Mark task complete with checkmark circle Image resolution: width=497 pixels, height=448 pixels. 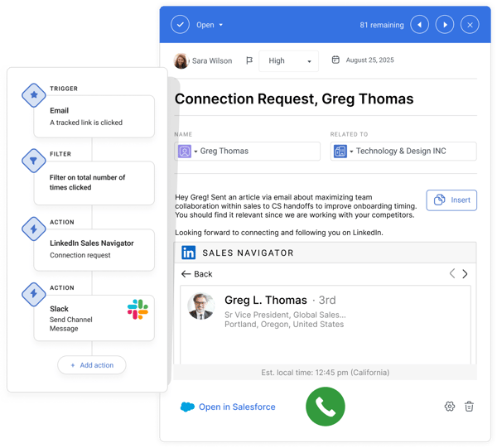click(180, 25)
